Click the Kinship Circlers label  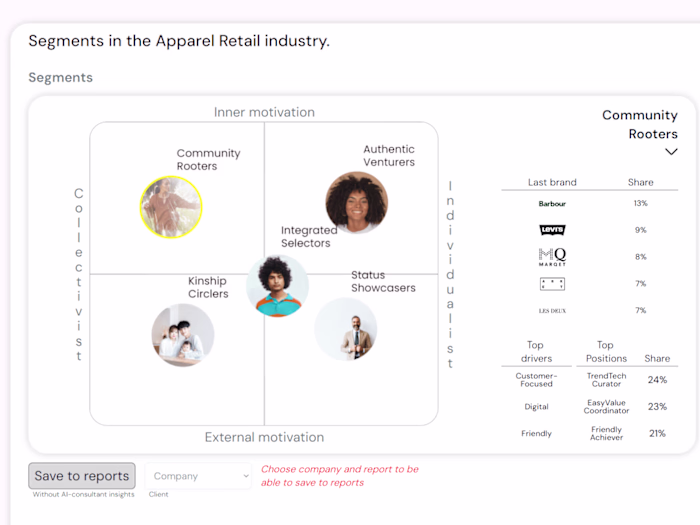[208, 287]
